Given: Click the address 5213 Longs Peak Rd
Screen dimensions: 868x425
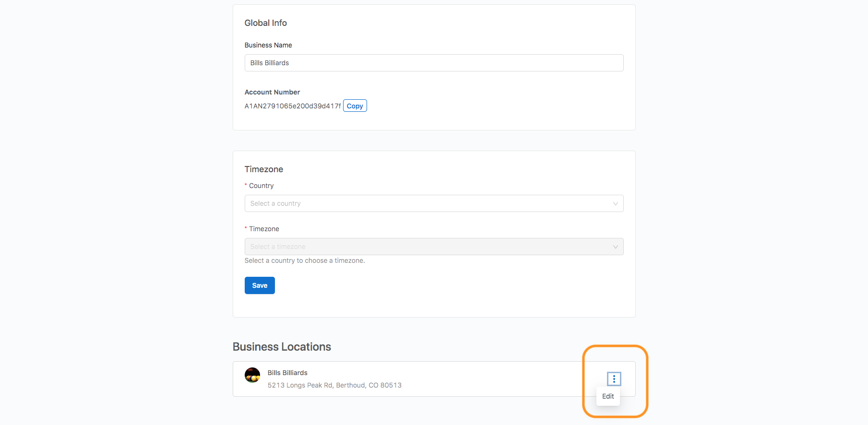Looking at the screenshot, I should pos(334,385).
